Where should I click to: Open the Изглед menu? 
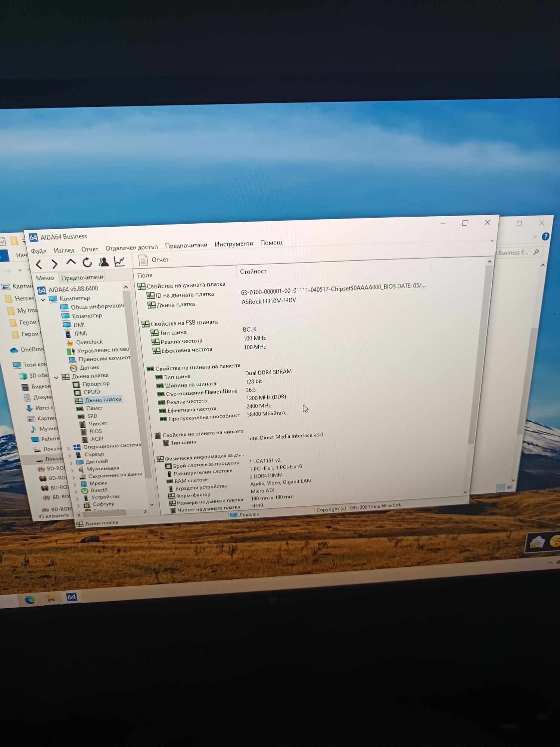tap(64, 250)
